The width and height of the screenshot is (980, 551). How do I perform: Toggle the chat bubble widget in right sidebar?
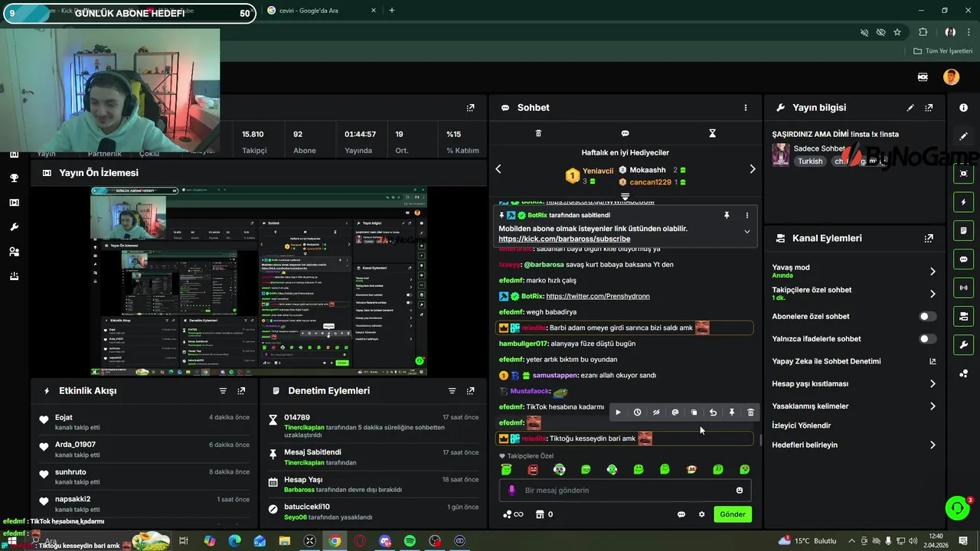point(963,259)
